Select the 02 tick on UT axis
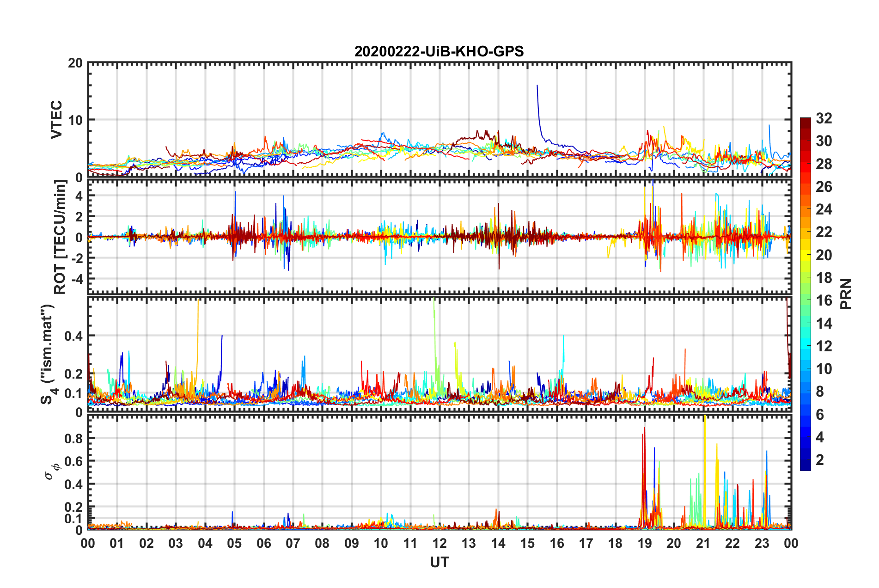Image resolution: width=879 pixels, height=588 pixels. coord(146,543)
